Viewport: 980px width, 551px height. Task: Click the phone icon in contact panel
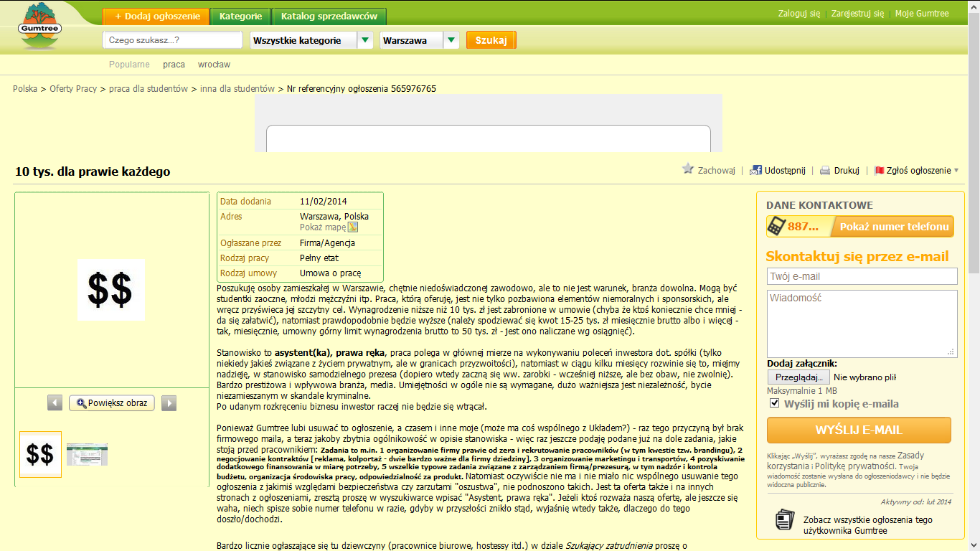pos(776,227)
